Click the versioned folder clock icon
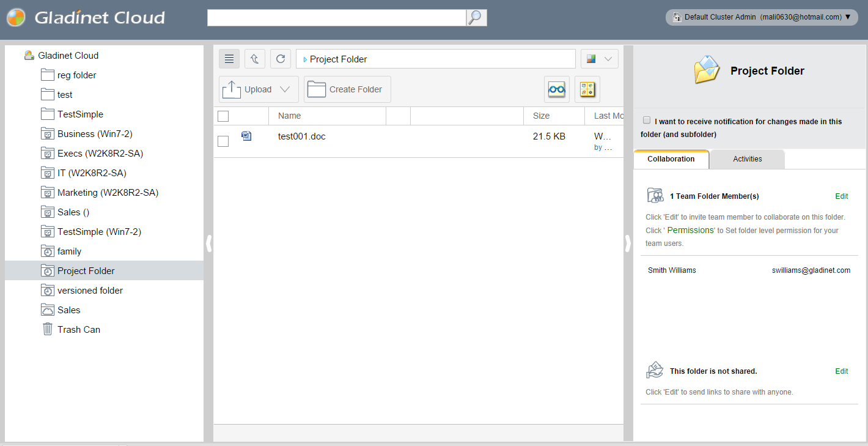Screen dimensions: 868x446 coord(48,290)
